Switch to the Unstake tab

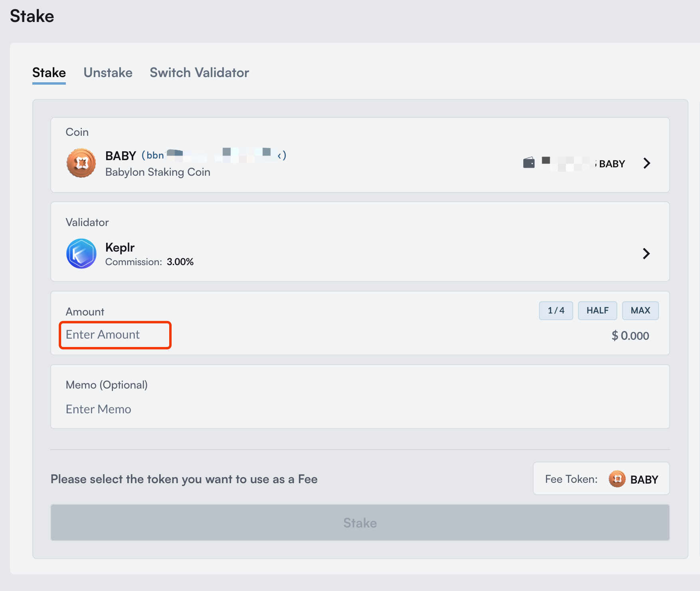click(108, 73)
